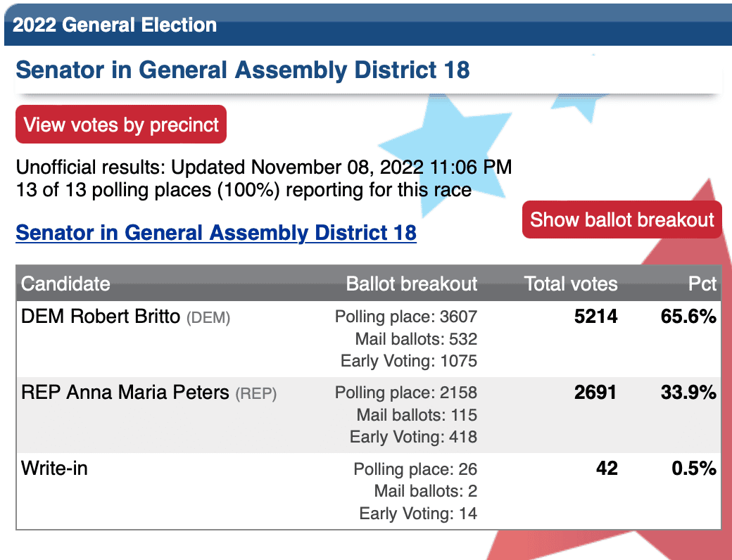Click the 65.6% percentage value
Image resolution: width=732 pixels, height=560 pixels.
tap(688, 317)
